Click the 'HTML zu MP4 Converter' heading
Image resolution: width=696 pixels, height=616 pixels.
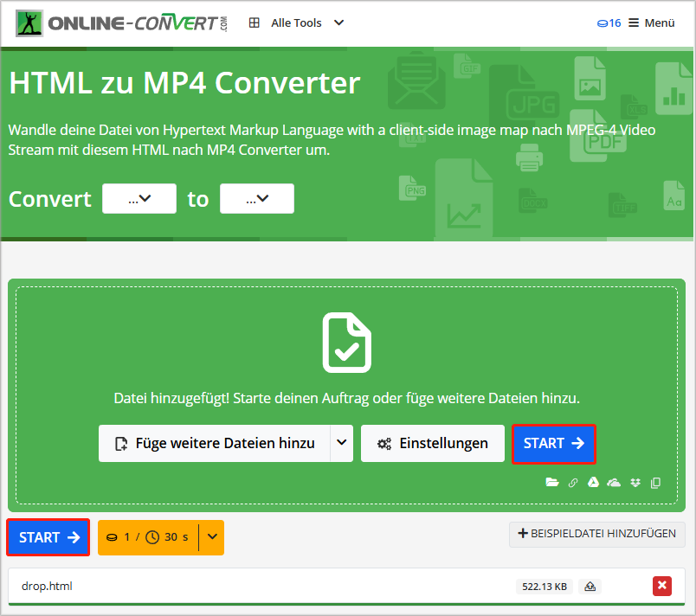click(184, 83)
